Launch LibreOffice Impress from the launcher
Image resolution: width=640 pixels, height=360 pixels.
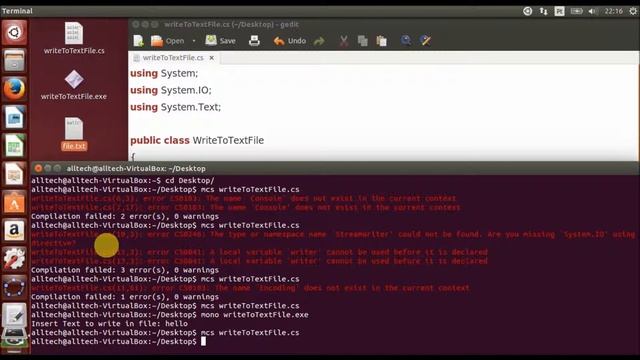(14, 174)
